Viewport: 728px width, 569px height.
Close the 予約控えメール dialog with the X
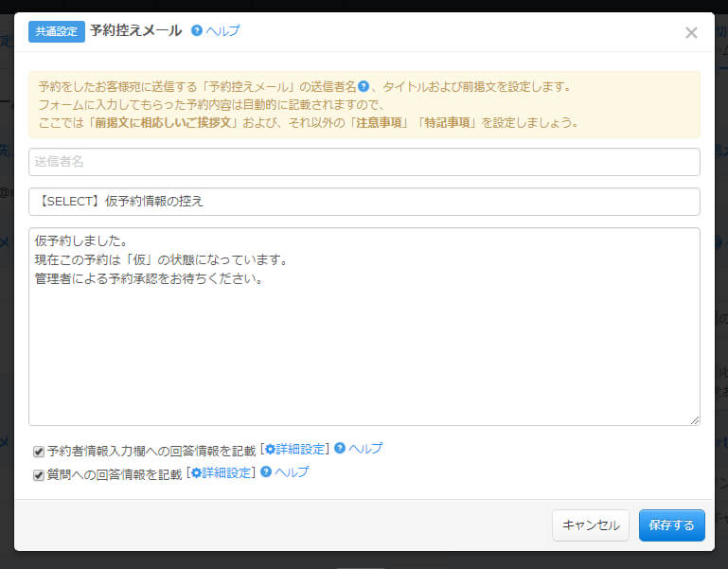click(x=691, y=33)
